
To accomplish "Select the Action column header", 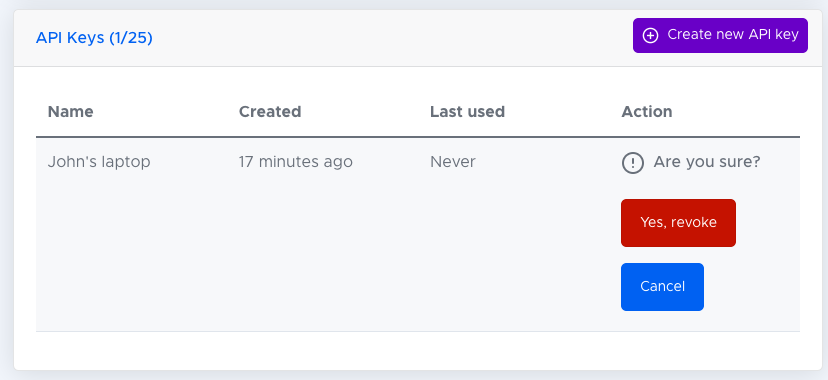I will tap(646, 112).
